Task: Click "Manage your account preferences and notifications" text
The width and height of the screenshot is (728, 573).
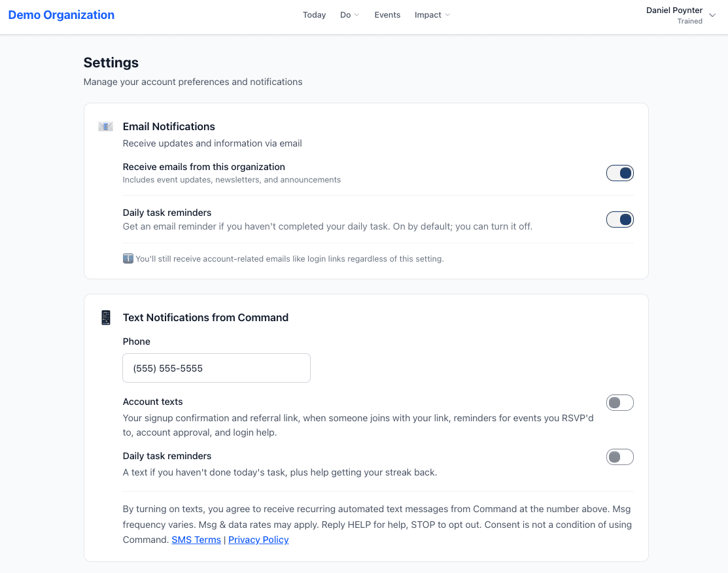Action: click(193, 82)
